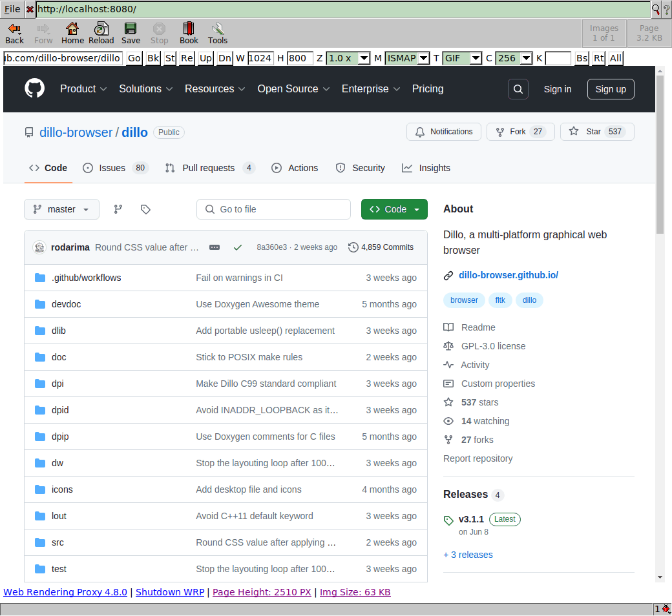
Task: Reload the page with Reload icon
Action: pyautogui.click(x=101, y=28)
